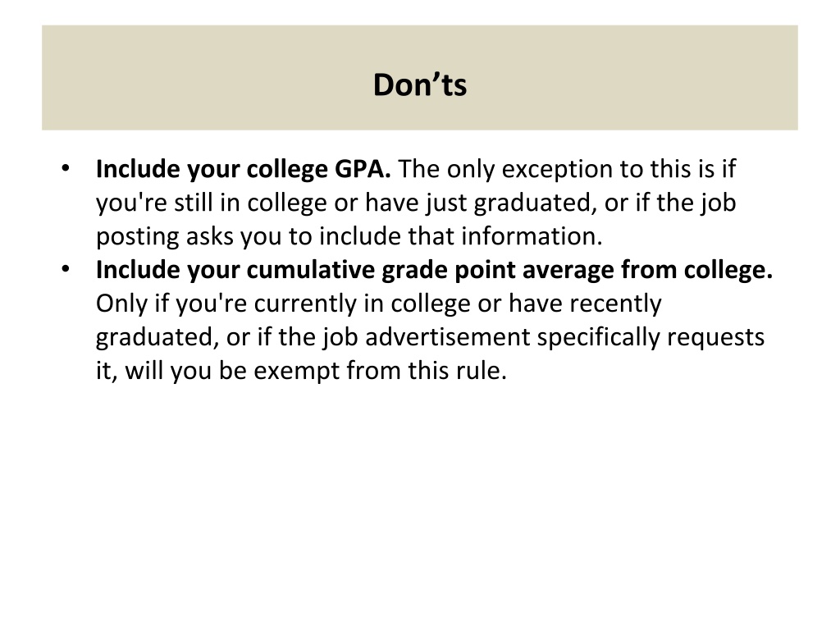
Task: Select the beige title banner background
Action: [x=419, y=78]
